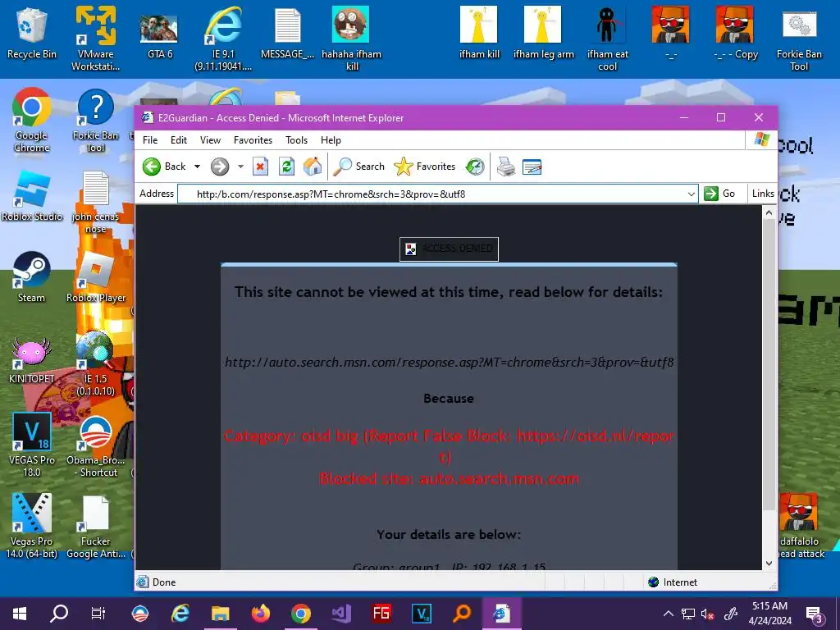Expand the Address bar dropdown arrow

(691, 194)
